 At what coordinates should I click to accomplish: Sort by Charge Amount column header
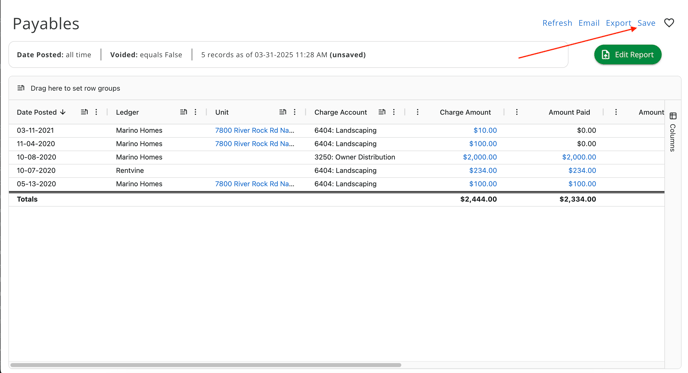coord(465,112)
